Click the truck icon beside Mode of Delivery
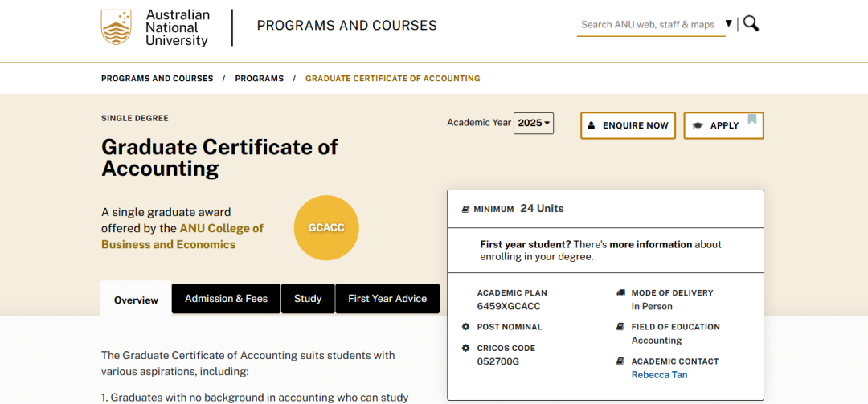Viewport: 868px width, 404px height. (620, 293)
